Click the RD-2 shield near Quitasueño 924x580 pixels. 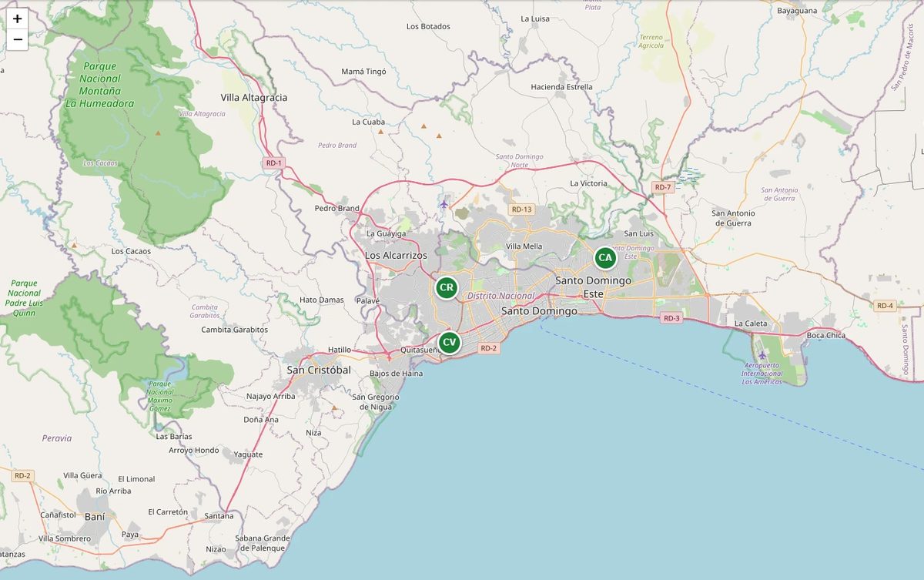(x=489, y=348)
